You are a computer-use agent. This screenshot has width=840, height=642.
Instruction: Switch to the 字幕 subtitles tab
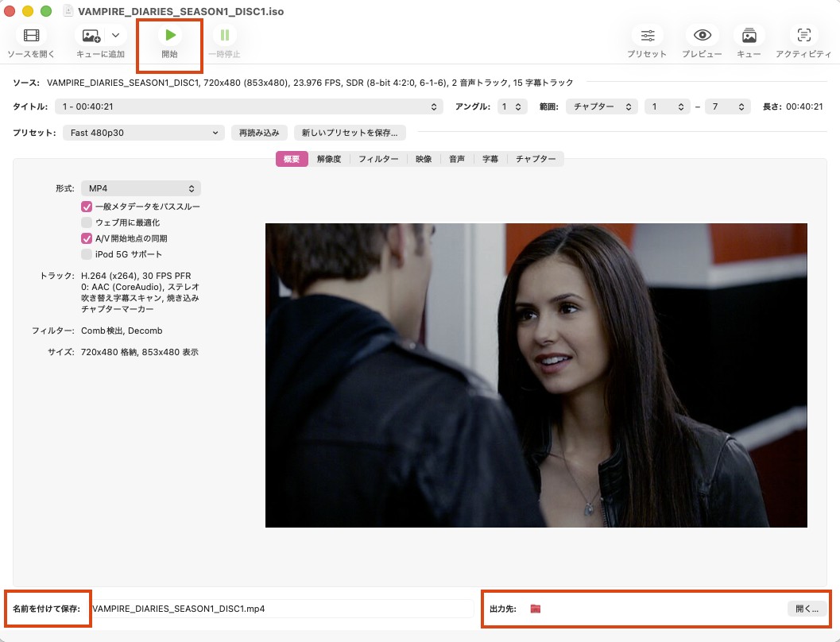coord(490,159)
